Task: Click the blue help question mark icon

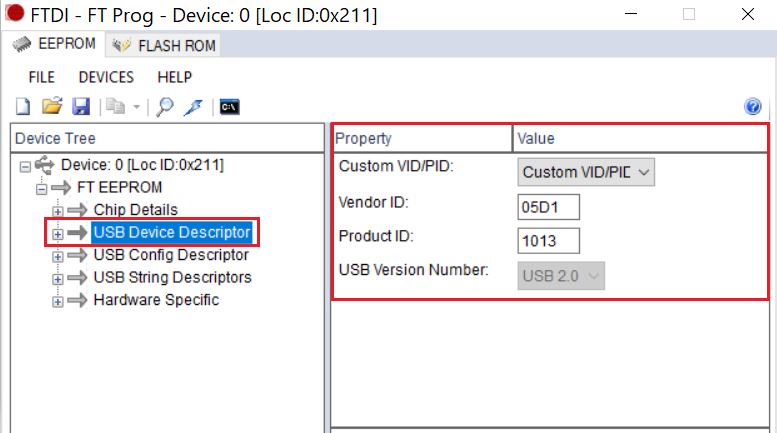Action: click(x=753, y=107)
